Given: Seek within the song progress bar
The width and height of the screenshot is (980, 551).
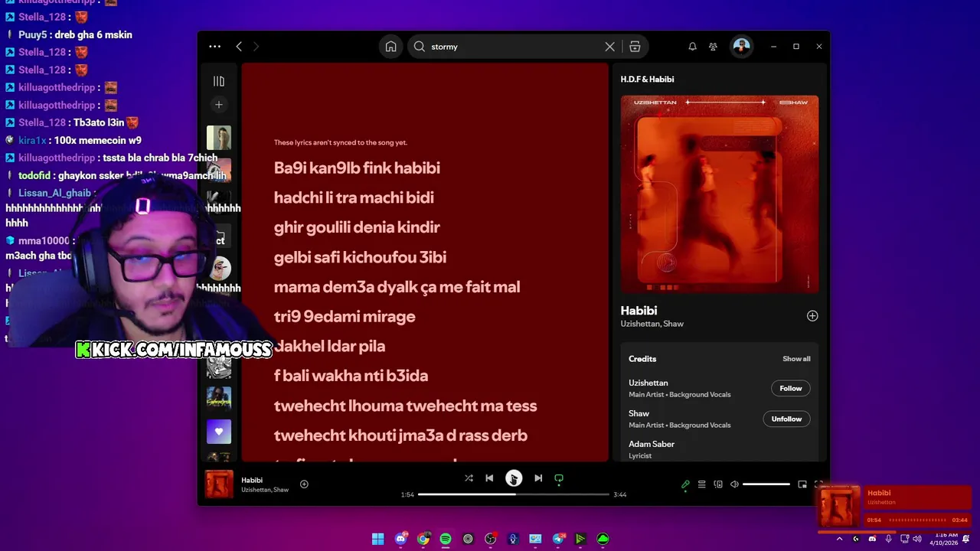Looking at the screenshot, I should [514, 494].
